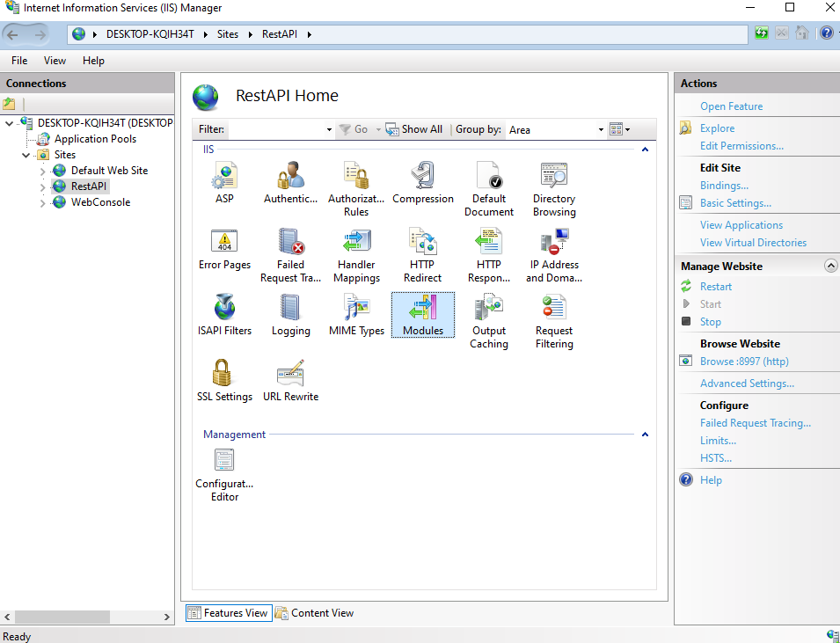Collapse the Management group section

tap(645, 435)
